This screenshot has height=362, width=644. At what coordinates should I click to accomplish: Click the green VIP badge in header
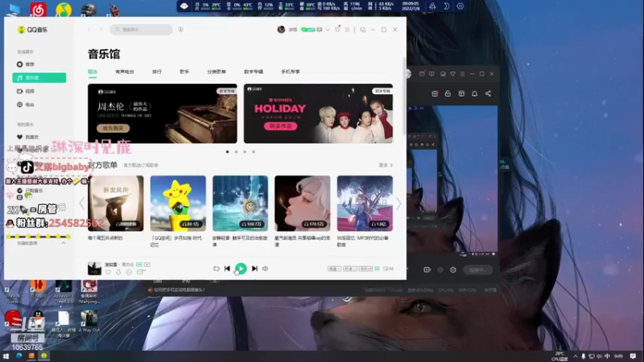[308, 30]
